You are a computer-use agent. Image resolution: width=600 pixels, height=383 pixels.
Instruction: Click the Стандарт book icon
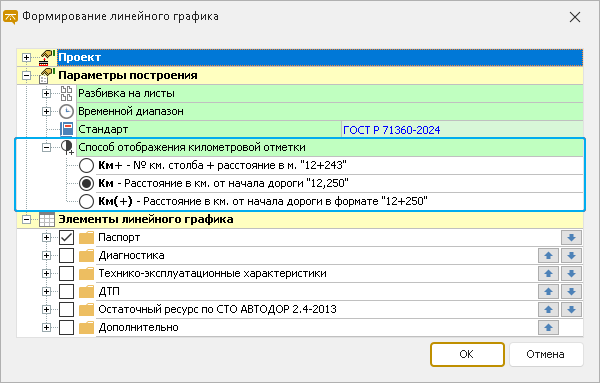[67, 129]
